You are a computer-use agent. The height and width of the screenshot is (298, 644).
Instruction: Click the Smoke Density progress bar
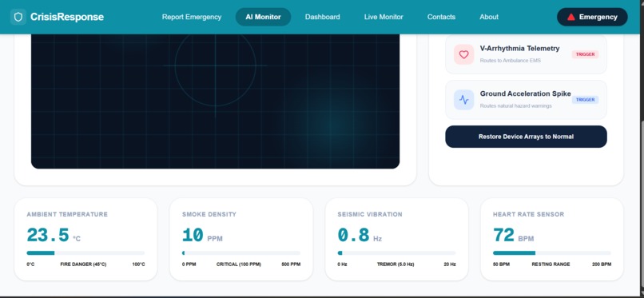(x=241, y=252)
